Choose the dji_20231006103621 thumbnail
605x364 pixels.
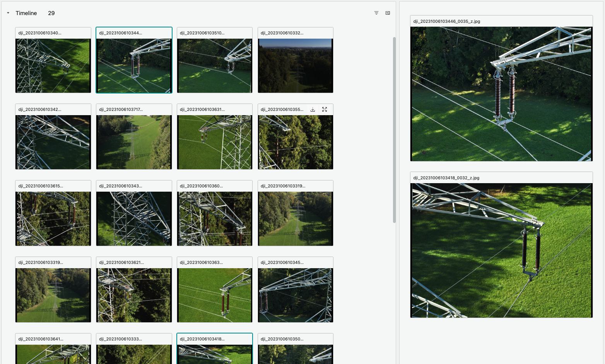(x=134, y=295)
